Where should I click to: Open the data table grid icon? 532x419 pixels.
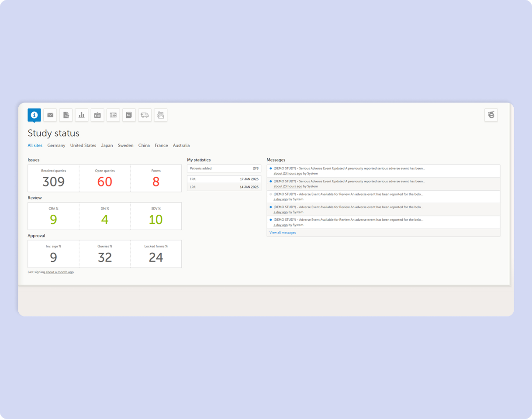(x=113, y=115)
